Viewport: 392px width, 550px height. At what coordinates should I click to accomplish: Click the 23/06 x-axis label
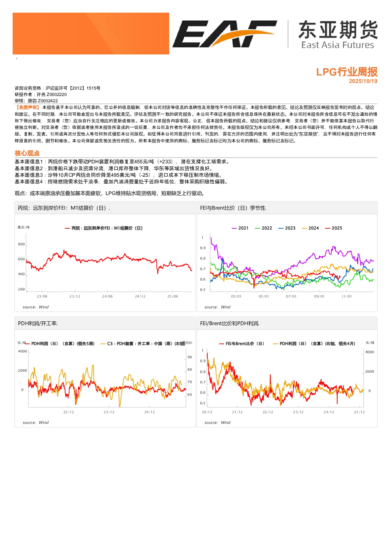point(42,297)
